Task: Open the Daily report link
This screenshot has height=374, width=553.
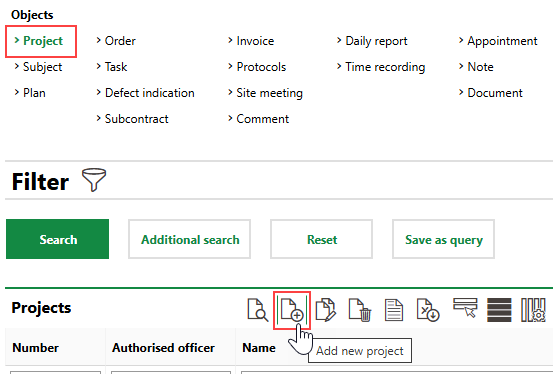Action: pyautogui.click(x=376, y=41)
